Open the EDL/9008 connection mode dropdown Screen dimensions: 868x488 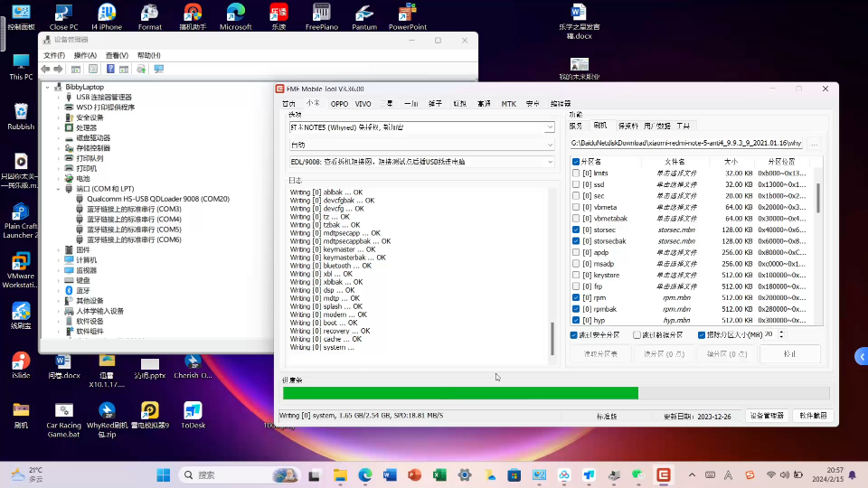pyautogui.click(x=549, y=162)
